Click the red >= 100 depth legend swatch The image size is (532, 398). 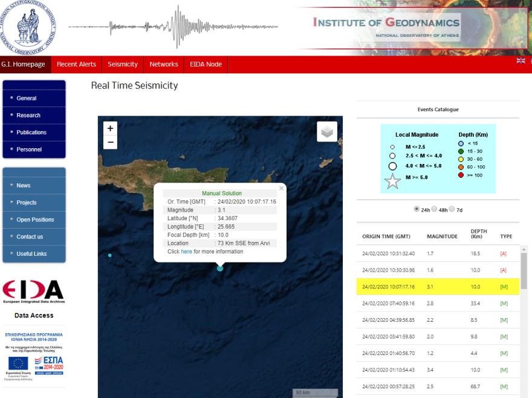(x=461, y=175)
